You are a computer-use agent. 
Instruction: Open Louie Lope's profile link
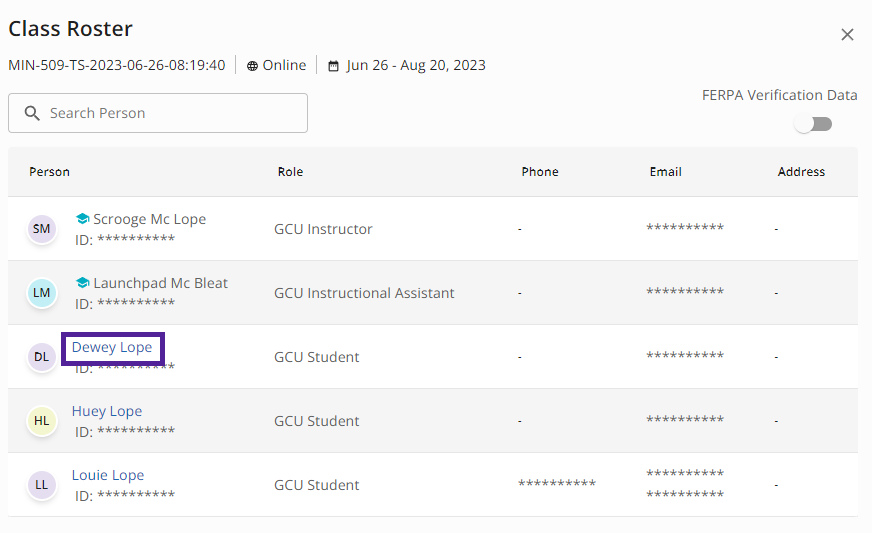point(108,475)
